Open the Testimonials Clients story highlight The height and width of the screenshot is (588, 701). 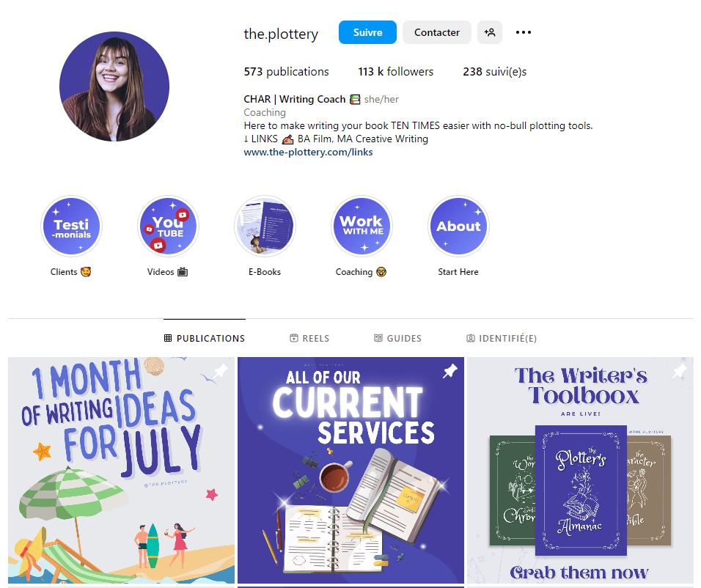[x=71, y=227]
